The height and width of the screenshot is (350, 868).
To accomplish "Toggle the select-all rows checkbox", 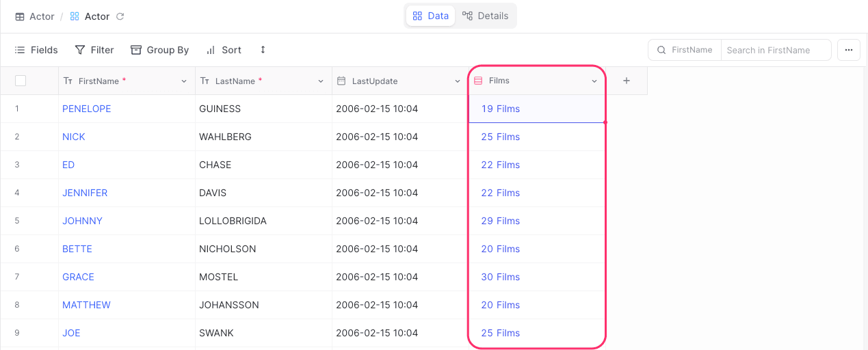I will tap(21, 81).
